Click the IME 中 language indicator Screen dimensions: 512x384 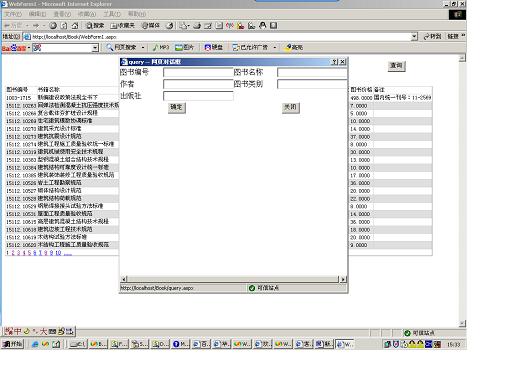coord(18,331)
